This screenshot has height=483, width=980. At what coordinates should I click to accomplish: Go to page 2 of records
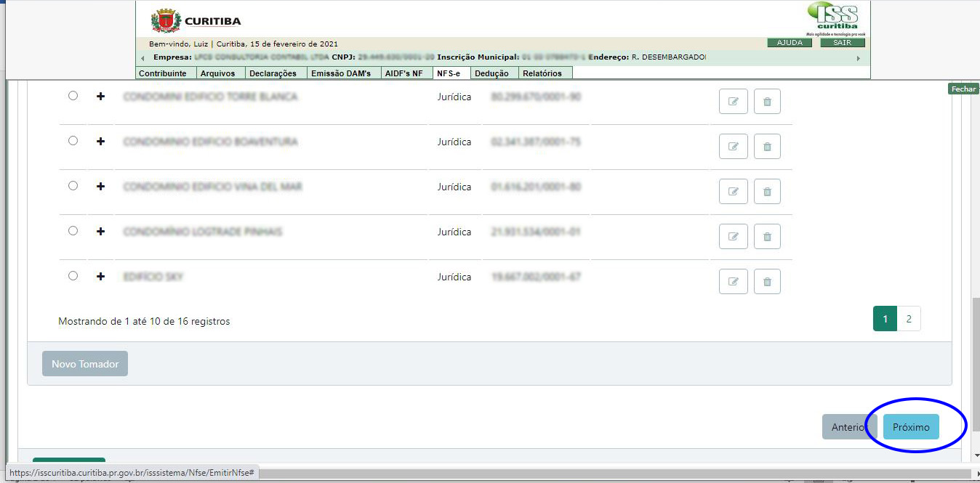pyautogui.click(x=909, y=319)
